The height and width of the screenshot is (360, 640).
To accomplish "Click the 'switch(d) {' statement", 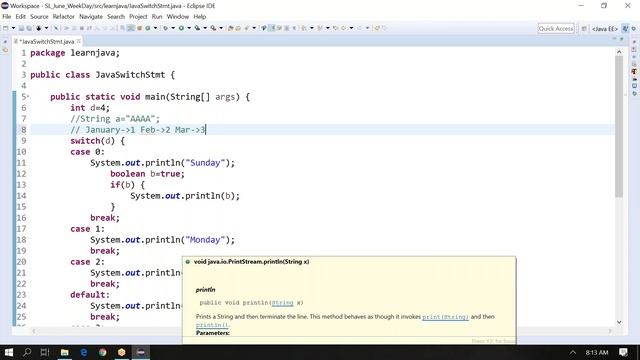I will click(97, 141).
